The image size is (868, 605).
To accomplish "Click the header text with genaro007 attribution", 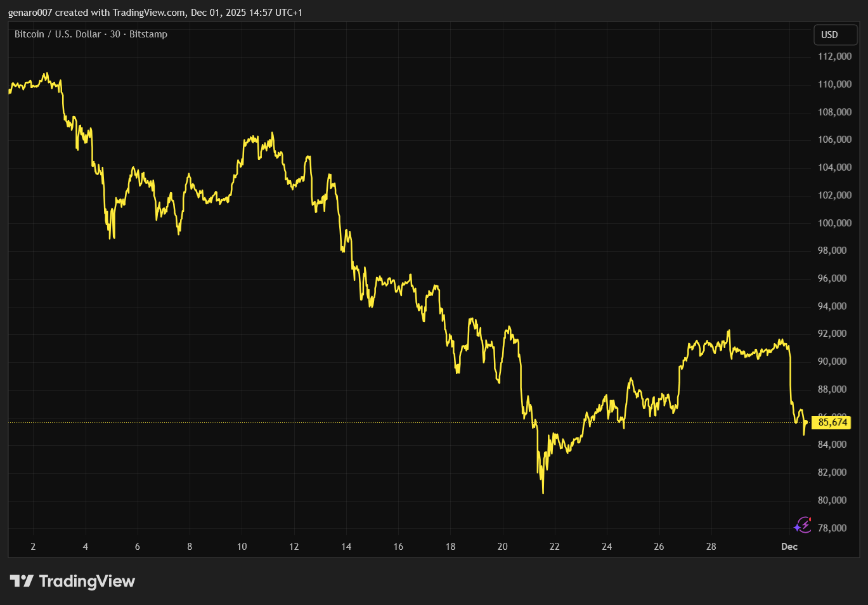I will coord(155,13).
